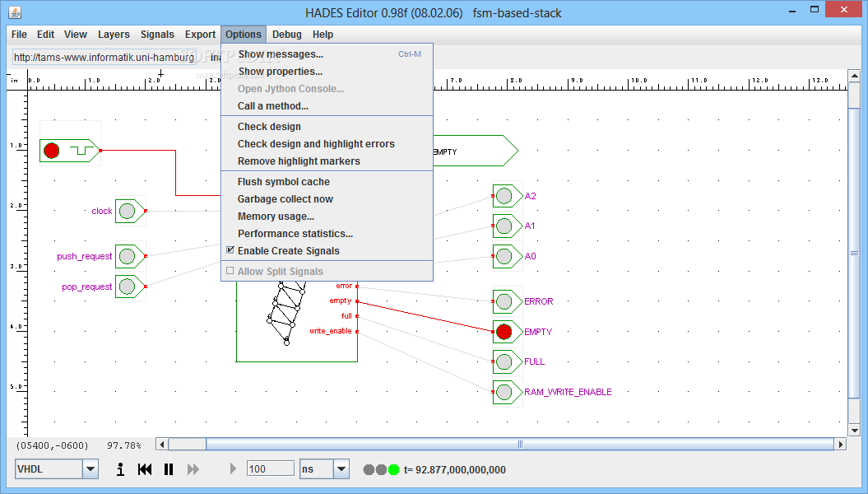Click horizontal scrollbar left arrow
Viewport: 868px width, 494px height.
[162, 444]
